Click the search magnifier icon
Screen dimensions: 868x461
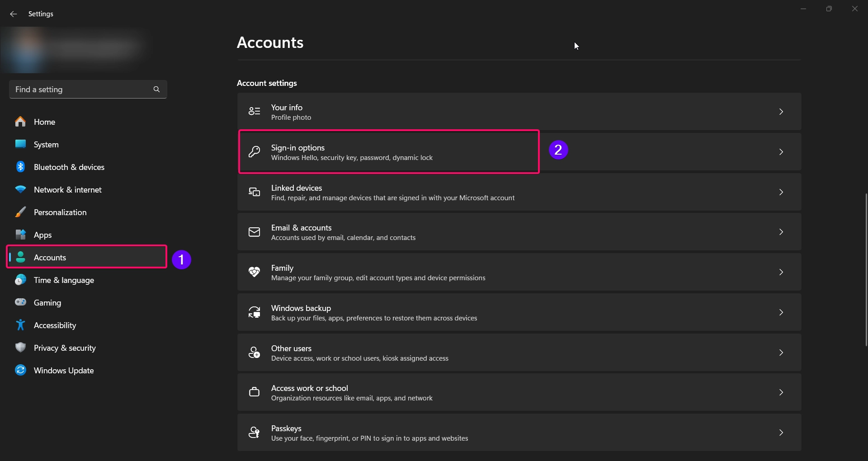coord(156,89)
